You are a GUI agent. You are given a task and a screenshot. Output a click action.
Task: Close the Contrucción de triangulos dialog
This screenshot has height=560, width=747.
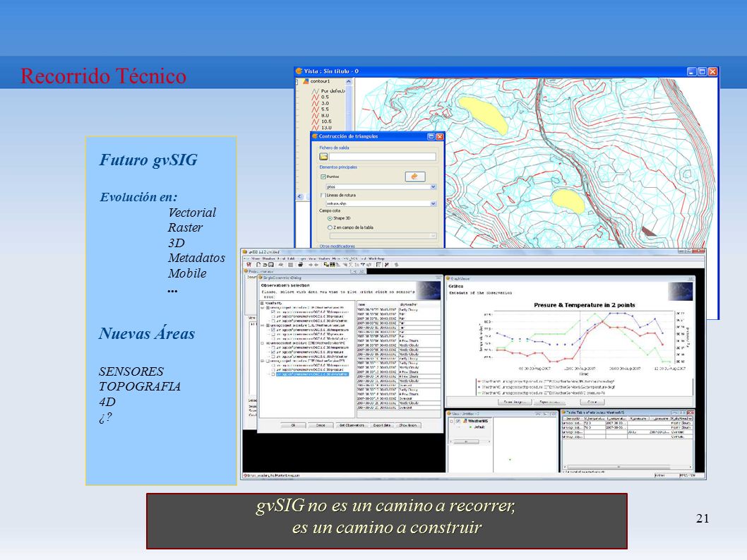coord(440,136)
